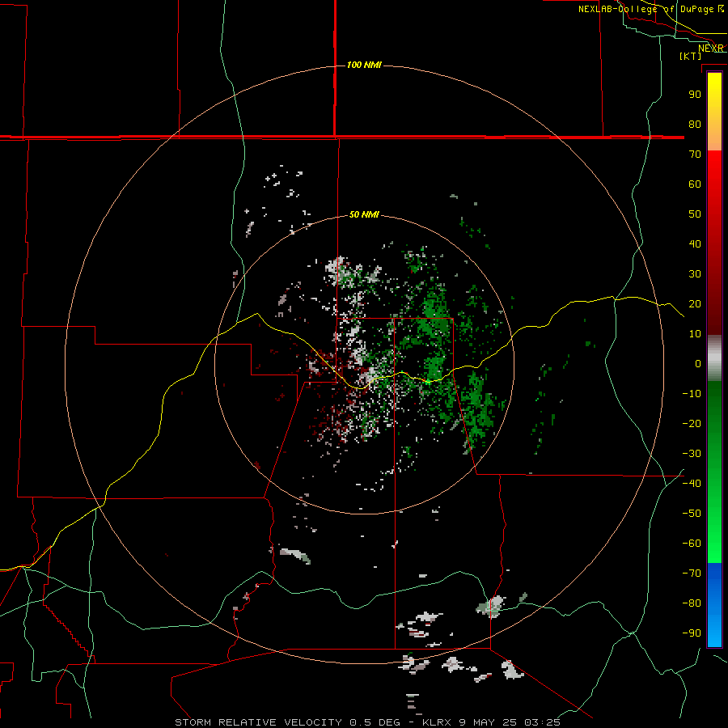The width and height of the screenshot is (728, 728).
Task: Click the -60 value on the velocity scale
Action: [x=692, y=544]
